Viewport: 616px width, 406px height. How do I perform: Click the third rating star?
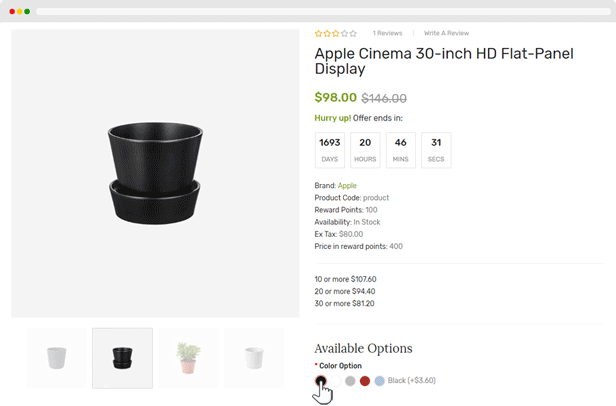click(x=336, y=33)
